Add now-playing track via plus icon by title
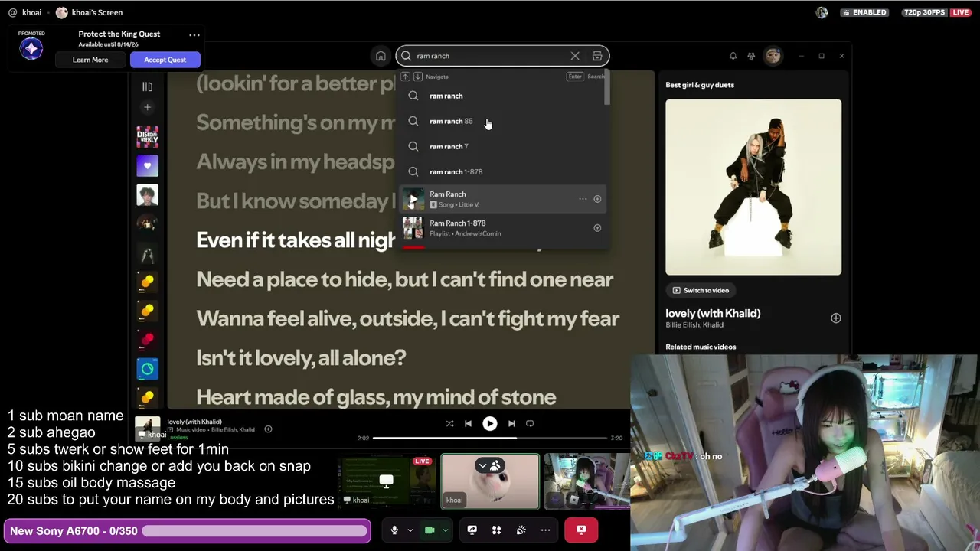The width and height of the screenshot is (980, 551). coord(268,429)
